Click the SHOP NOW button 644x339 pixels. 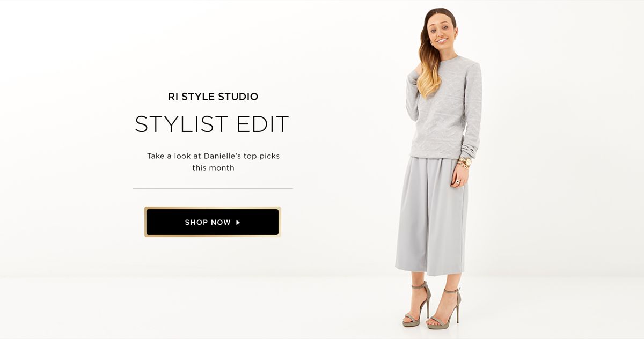[213, 222]
